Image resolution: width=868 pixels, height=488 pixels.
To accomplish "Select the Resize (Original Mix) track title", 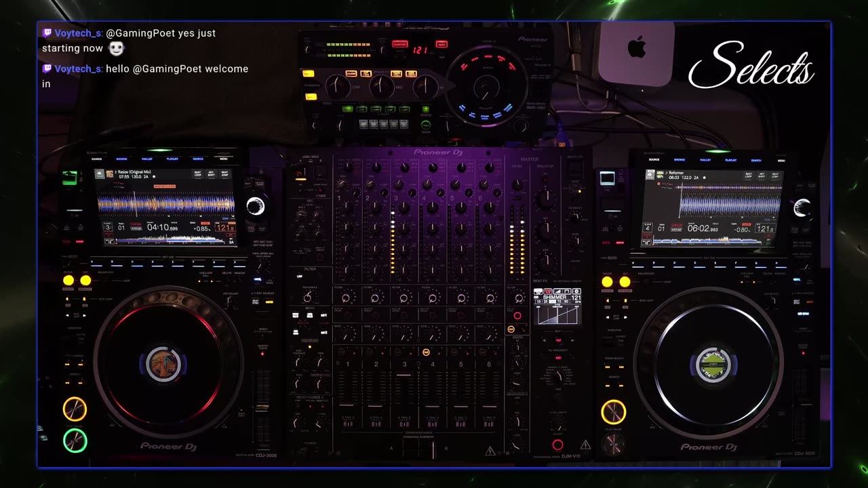I will (134, 173).
